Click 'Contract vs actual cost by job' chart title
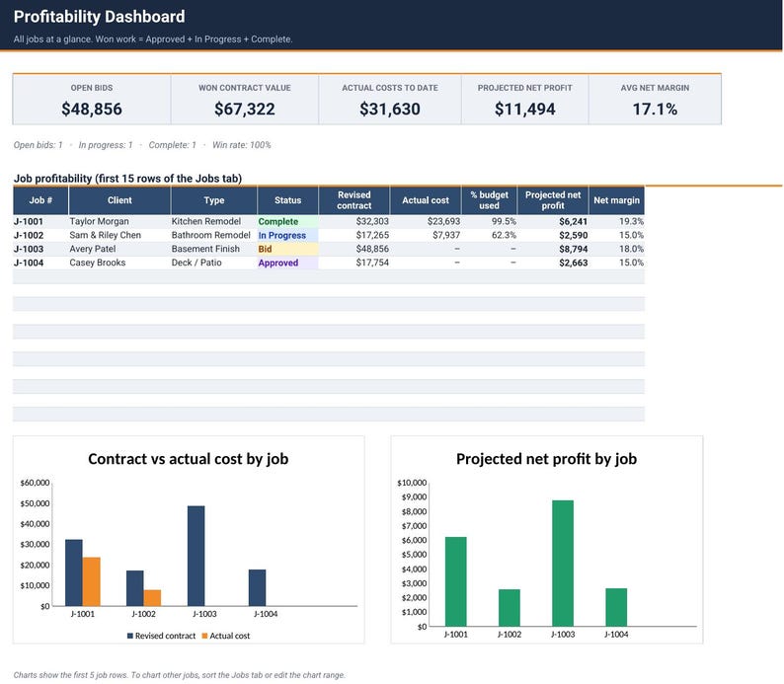Viewport: 784px width, 684px height. pos(188,459)
